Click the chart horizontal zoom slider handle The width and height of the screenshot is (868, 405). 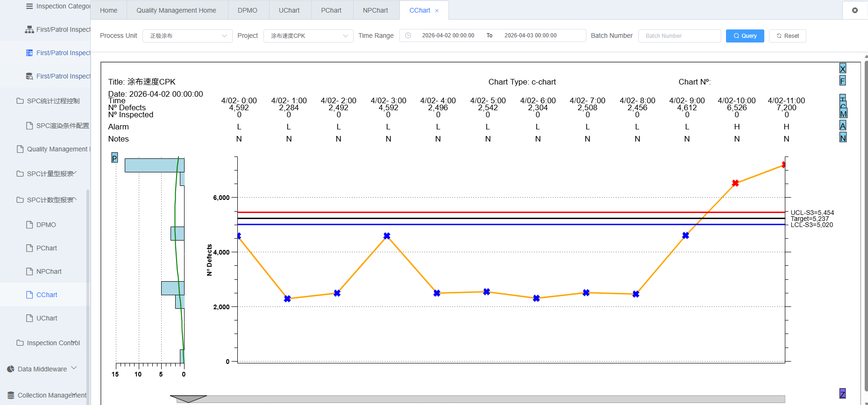pos(188,399)
